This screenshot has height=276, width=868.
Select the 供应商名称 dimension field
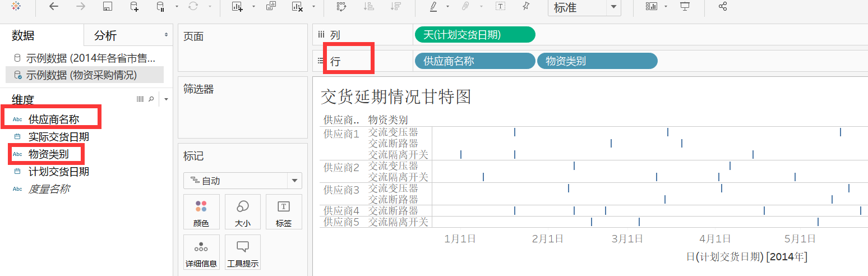(x=54, y=119)
